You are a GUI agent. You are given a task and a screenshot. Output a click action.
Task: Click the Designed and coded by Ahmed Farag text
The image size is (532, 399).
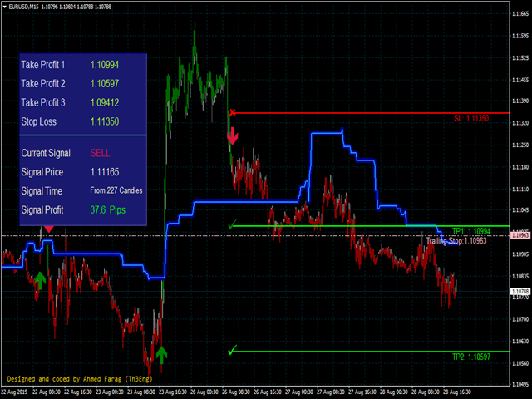pyautogui.click(x=80, y=379)
